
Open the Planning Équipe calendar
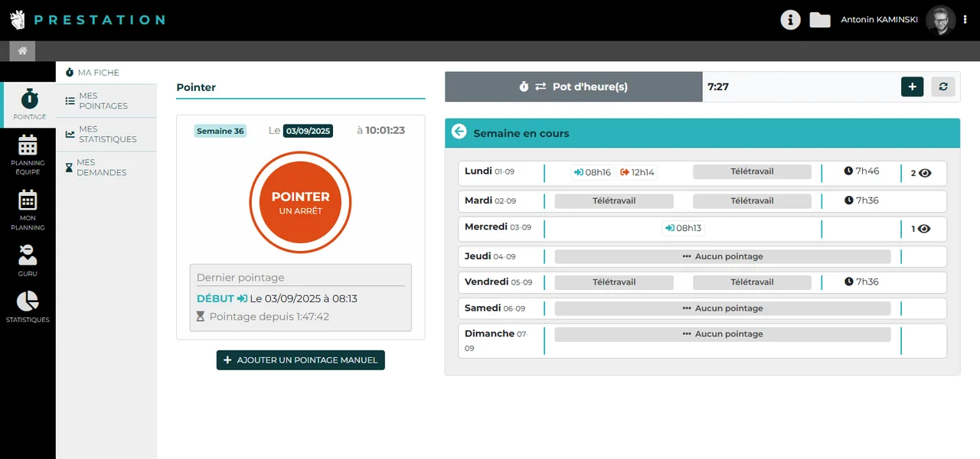point(28,155)
